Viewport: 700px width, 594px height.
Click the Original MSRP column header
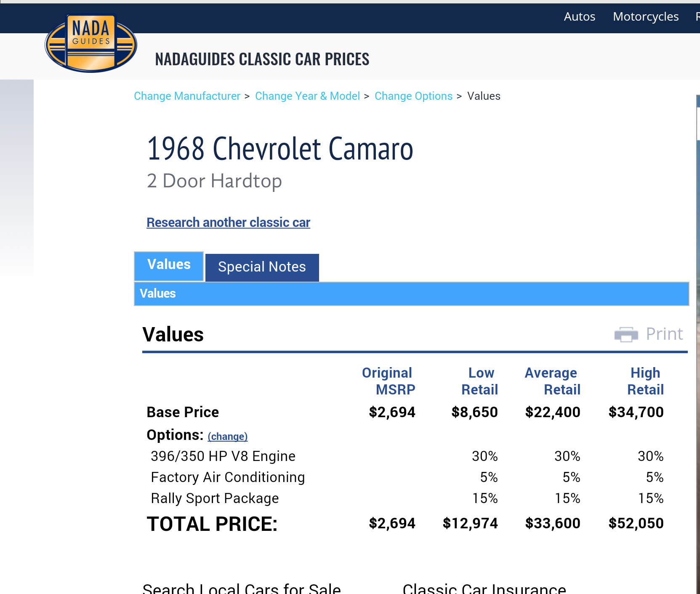[388, 381]
